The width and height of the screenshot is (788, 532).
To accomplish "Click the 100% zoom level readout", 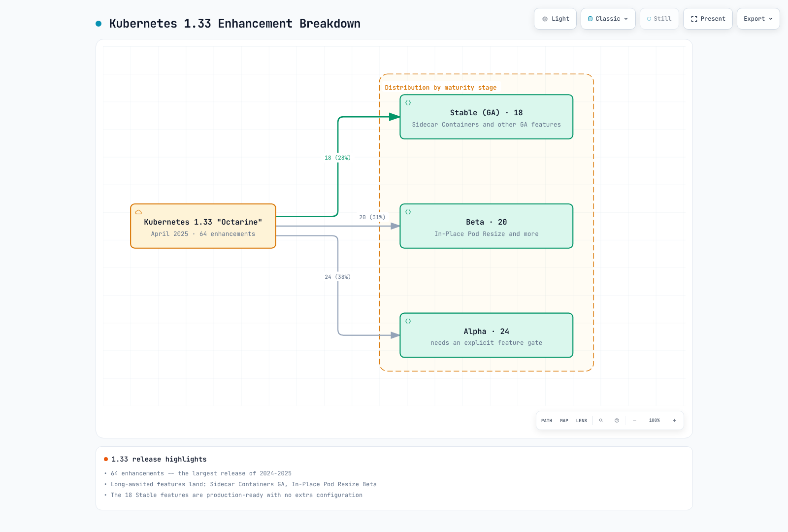I will coord(654,421).
